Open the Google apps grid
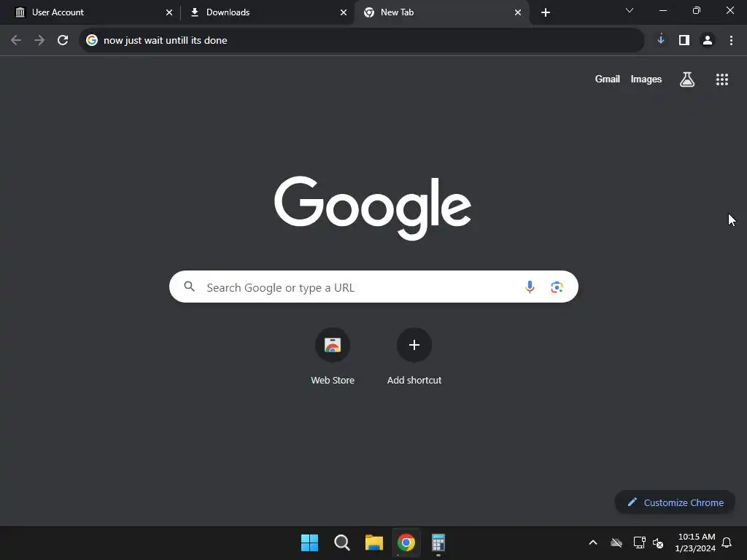Viewport: 747px width, 560px height. click(722, 79)
